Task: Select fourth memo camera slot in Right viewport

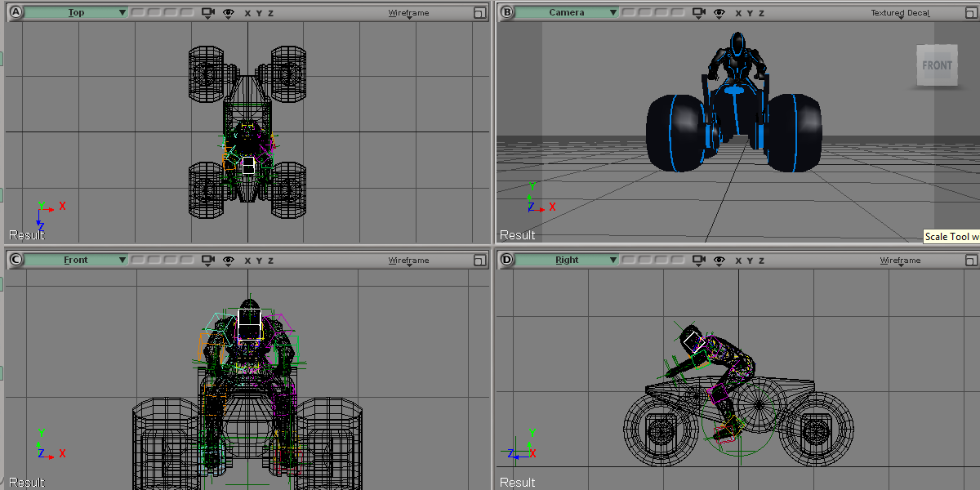Action: [678, 261]
